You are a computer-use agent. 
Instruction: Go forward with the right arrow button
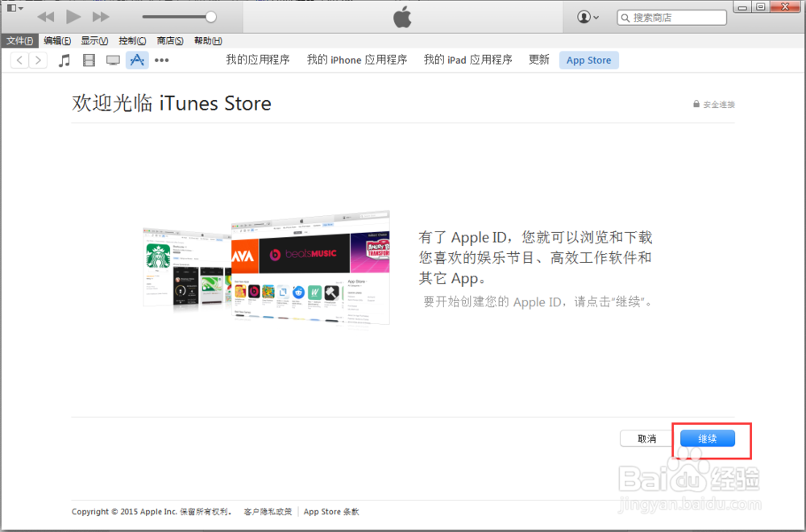pyautogui.click(x=38, y=60)
